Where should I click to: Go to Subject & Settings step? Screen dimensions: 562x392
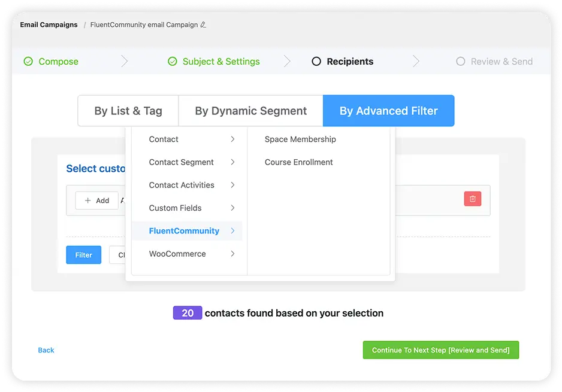[214, 62]
